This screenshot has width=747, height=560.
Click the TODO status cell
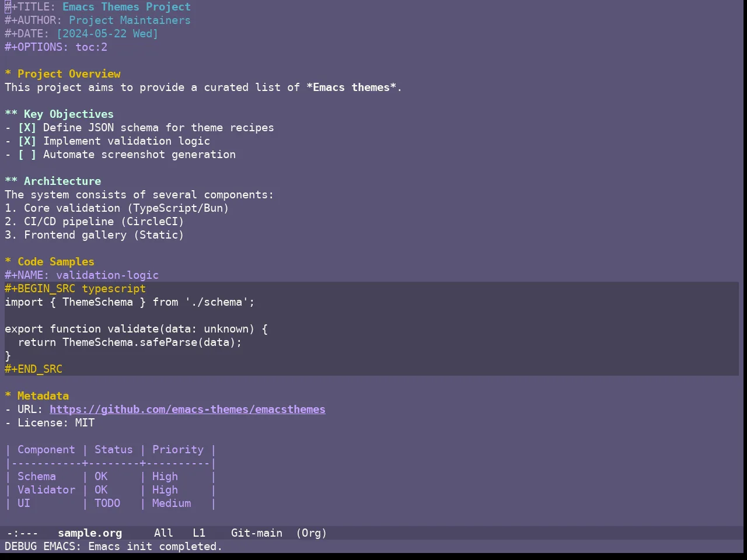(107, 503)
